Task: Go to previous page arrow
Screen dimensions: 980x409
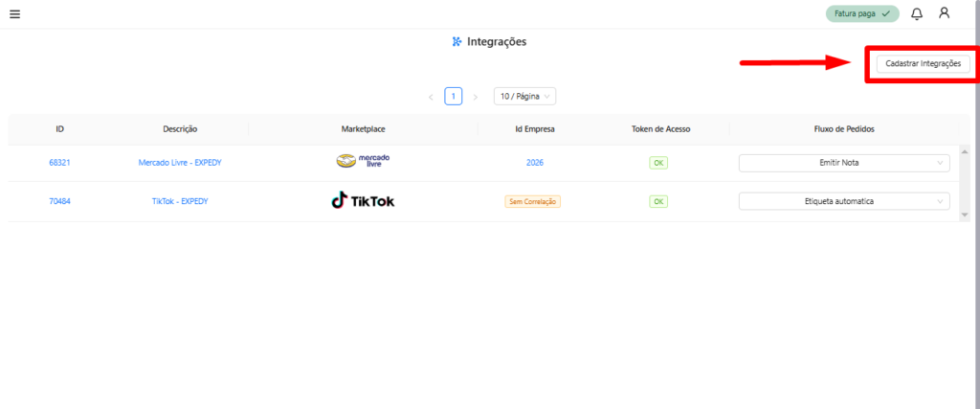Action: (431, 97)
